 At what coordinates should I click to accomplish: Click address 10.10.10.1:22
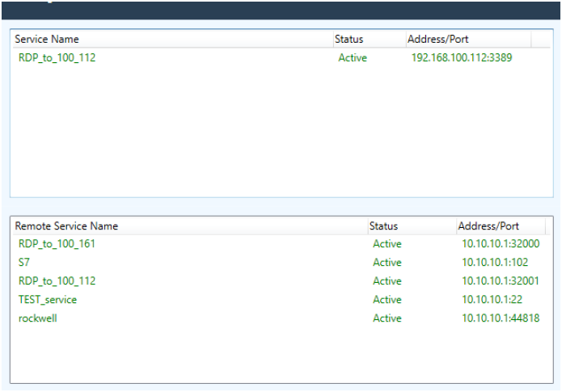pos(492,300)
